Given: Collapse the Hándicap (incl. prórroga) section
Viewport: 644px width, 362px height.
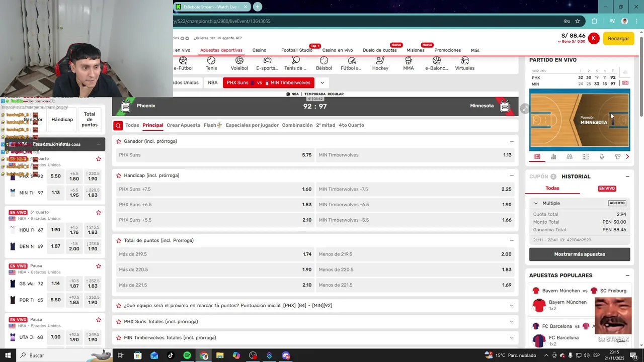Looking at the screenshot, I should [x=512, y=175].
